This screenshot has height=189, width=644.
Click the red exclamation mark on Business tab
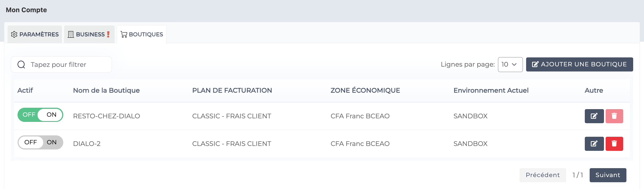click(108, 34)
